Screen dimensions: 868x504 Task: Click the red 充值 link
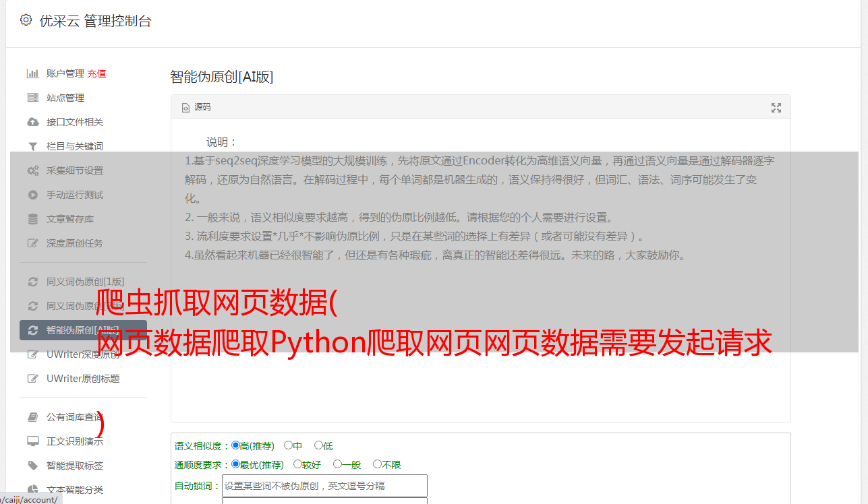tap(96, 73)
